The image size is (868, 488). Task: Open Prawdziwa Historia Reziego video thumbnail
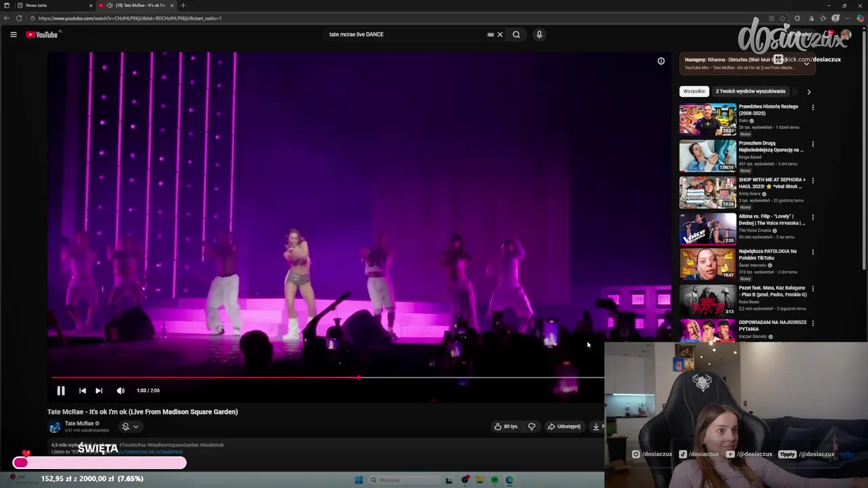click(707, 120)
